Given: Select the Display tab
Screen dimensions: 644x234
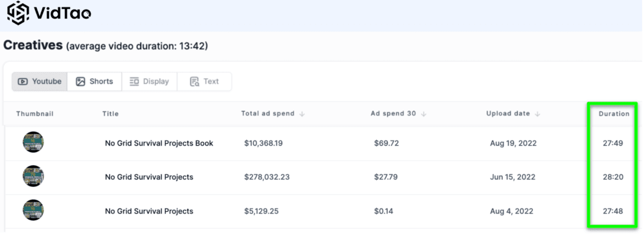Looking at the screenshot, I should coord(150,82).
